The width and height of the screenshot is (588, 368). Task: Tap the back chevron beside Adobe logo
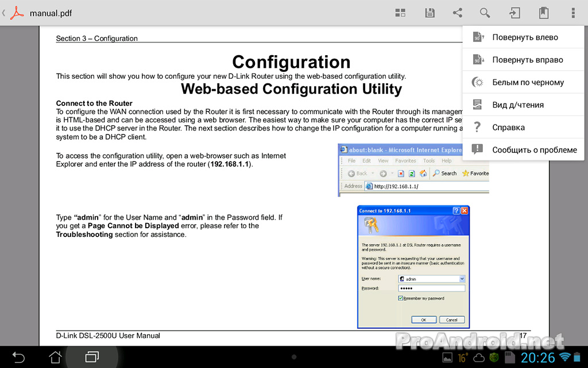click(3, 13)
